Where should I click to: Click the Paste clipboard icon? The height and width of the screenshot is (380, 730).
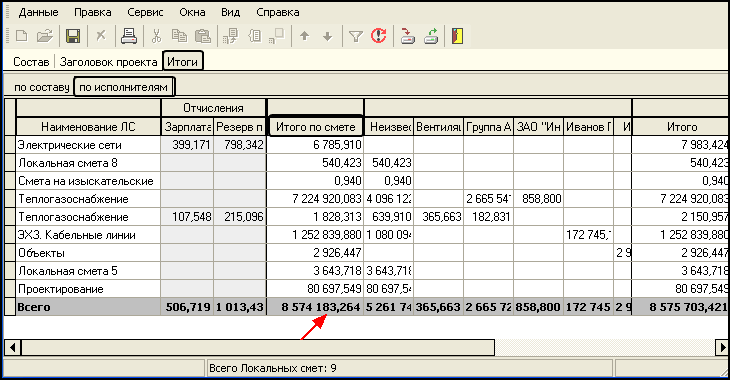[203, 36]
